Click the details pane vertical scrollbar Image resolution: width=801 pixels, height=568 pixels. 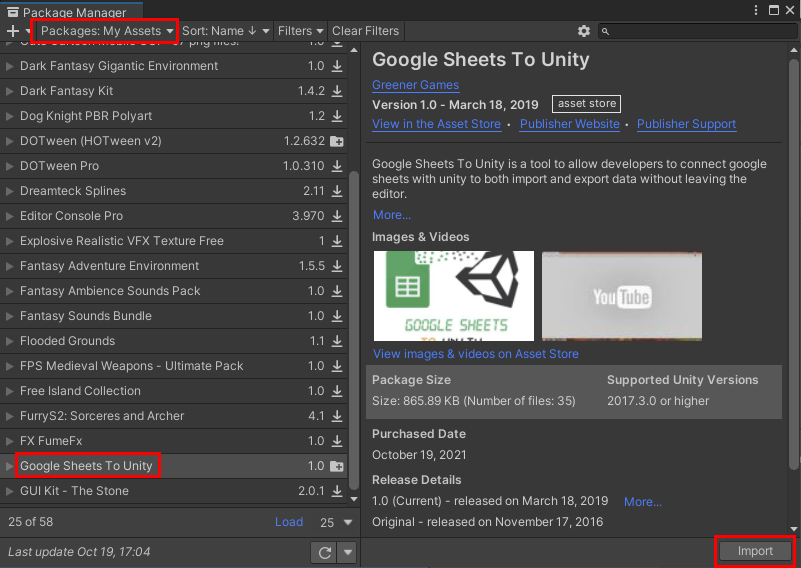point(793,263)
